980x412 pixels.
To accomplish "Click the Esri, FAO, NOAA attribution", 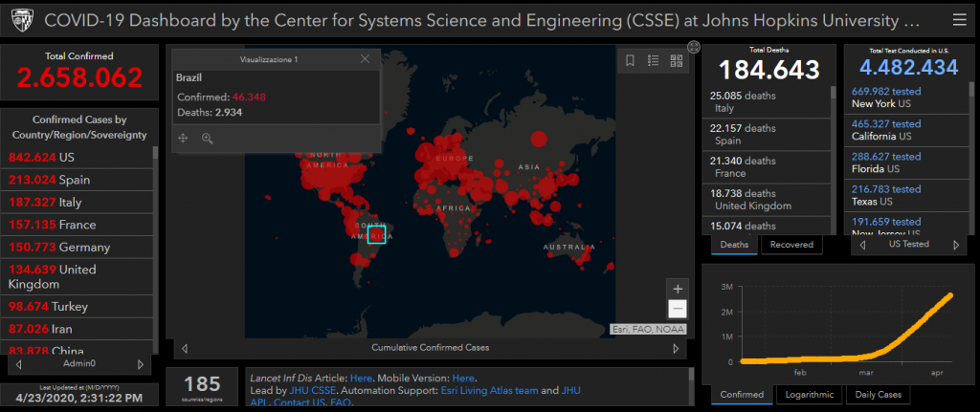I will (648, 330).
